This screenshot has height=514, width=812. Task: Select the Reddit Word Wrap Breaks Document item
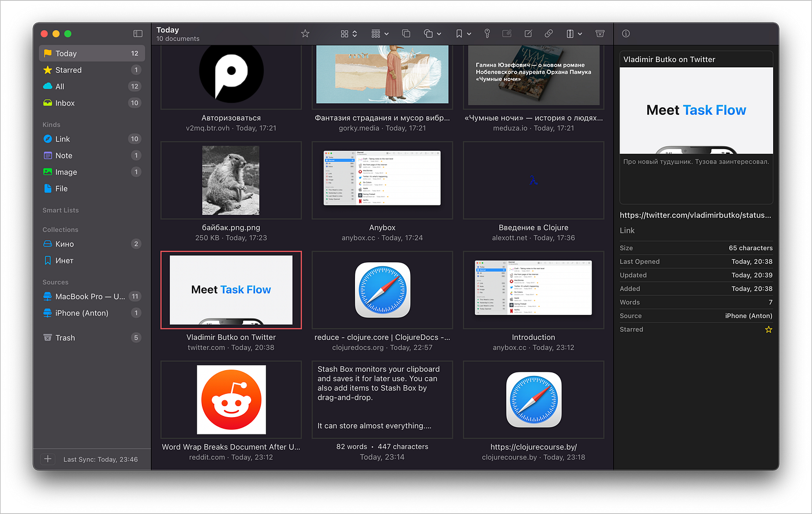coord(231,400)
